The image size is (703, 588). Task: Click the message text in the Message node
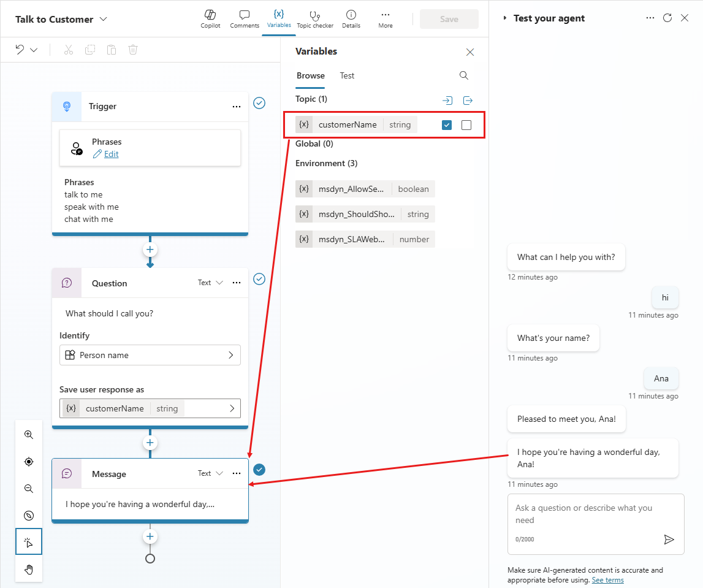tap(140, 504)
